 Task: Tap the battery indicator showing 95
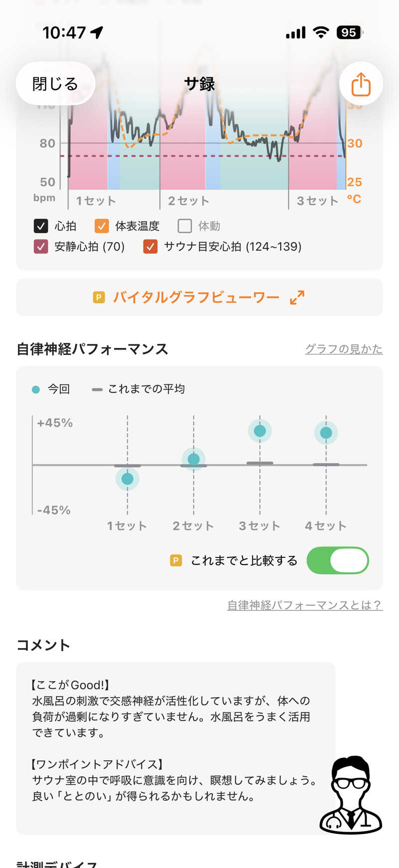coord(350,33)
